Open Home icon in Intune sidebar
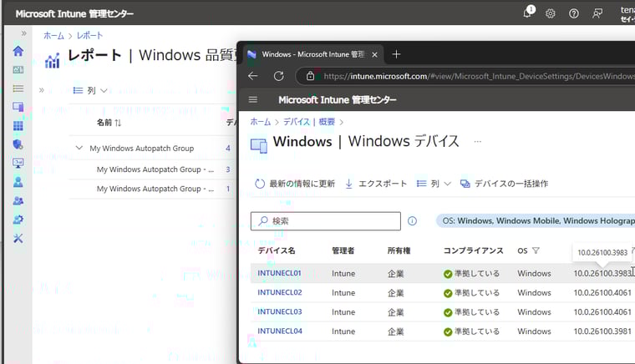The height and width of the screenshot is (364, 635). (x=18, y=51)
